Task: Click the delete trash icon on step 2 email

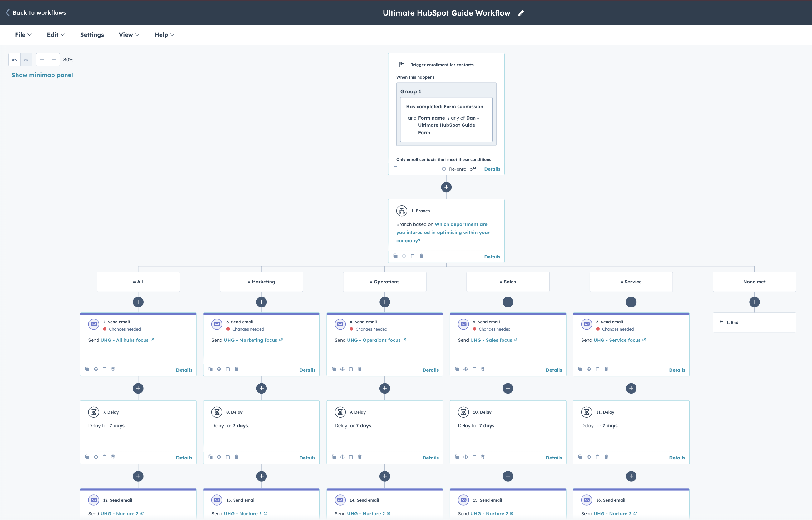Action: click(x=113, y=369)
